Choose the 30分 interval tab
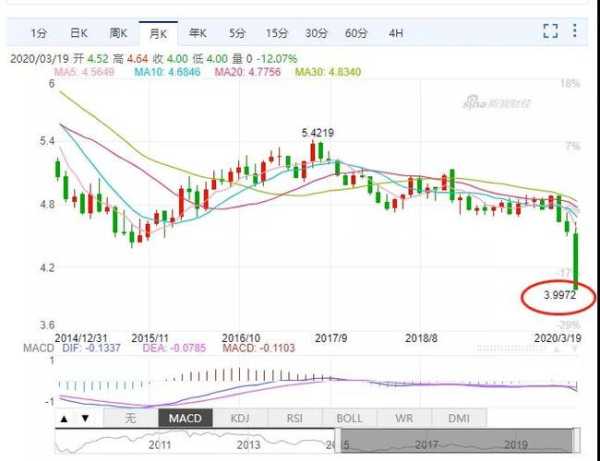The image size is (600, 461). click(x=315, y=33)
